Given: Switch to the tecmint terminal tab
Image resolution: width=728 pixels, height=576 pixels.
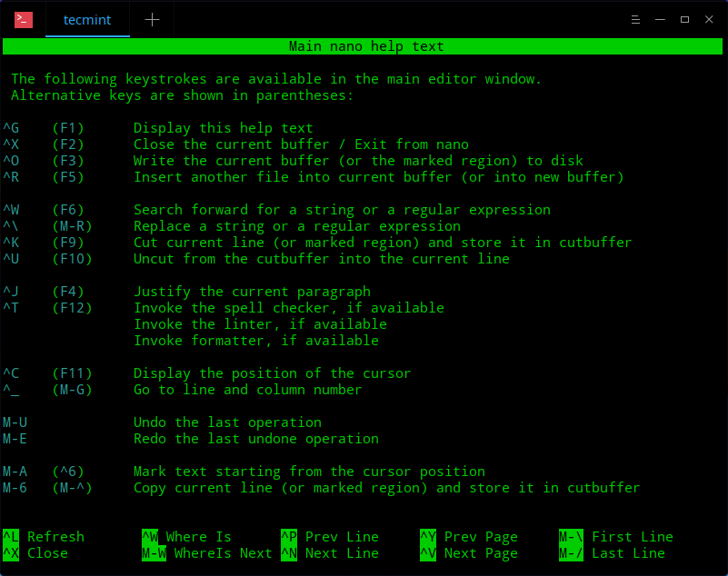Looking at the screenshot, I should 87,19.
